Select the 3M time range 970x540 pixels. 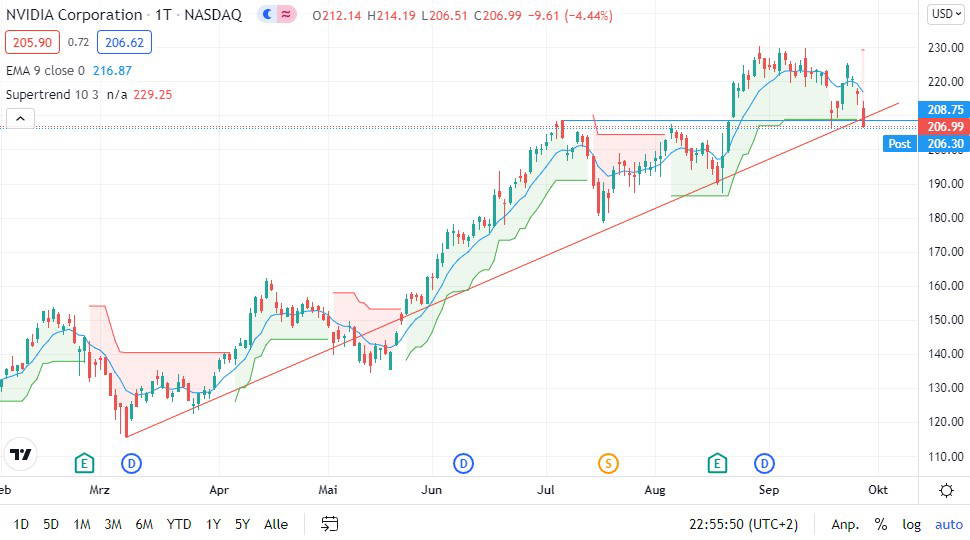113,525
